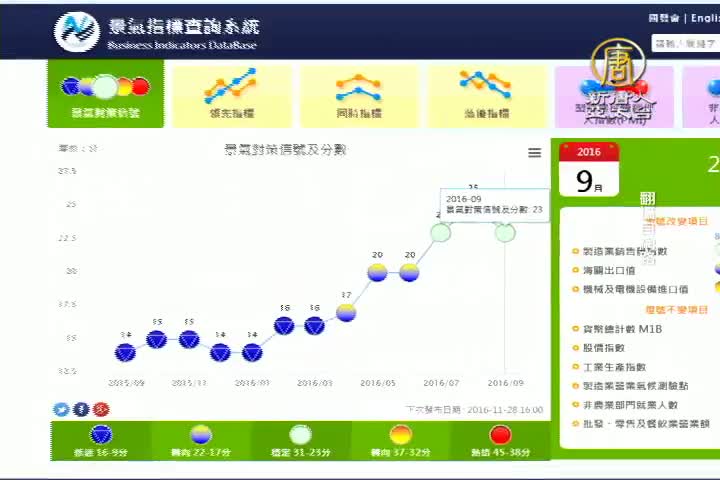Click the yellow-blue 轉向 22-17分 legend light
The height and width of the screenshot is (480, 720).
coord(201,435)
